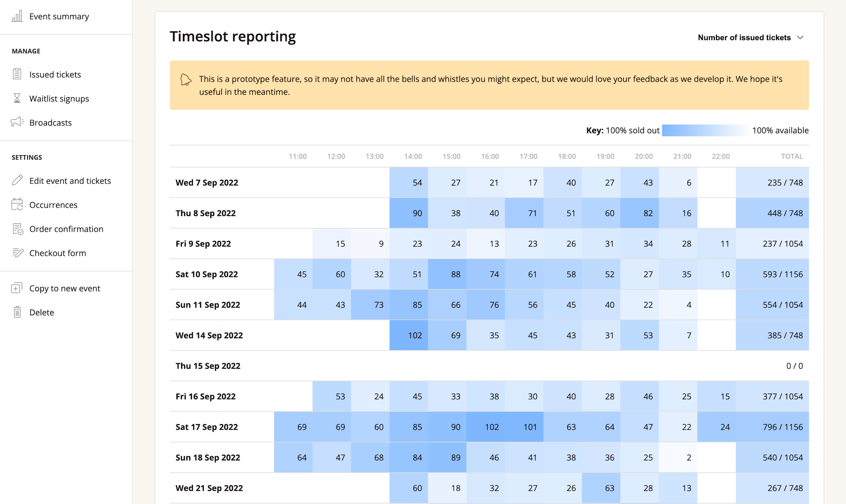This screenshot has height=504, width=846.
Task: Click the Copy to new event plus icon
Action: click(x=17, y=288)
